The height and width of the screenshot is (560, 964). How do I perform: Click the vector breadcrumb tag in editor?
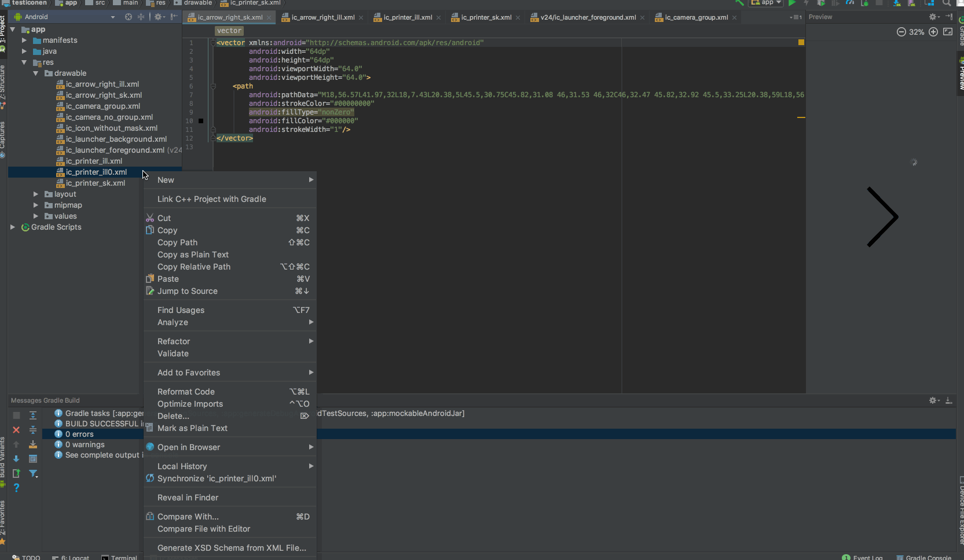[229, 31]
